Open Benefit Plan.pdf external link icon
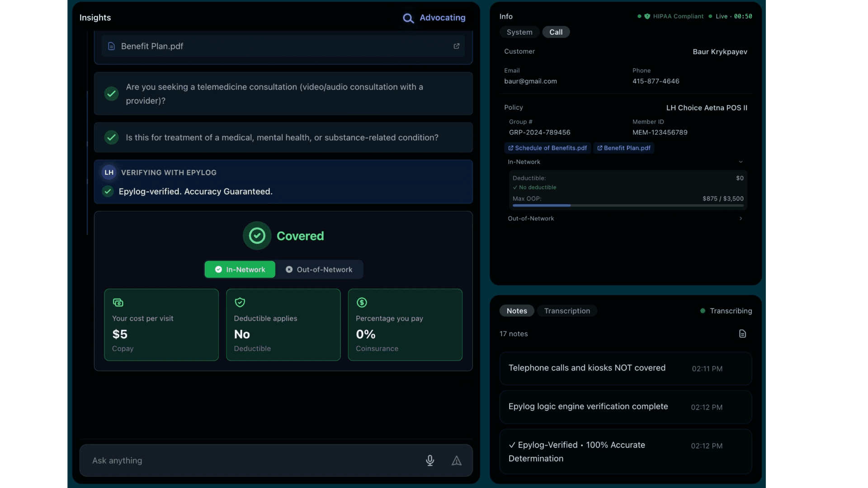Viewport: 868px width, 488px height. [x=457, y=46]
